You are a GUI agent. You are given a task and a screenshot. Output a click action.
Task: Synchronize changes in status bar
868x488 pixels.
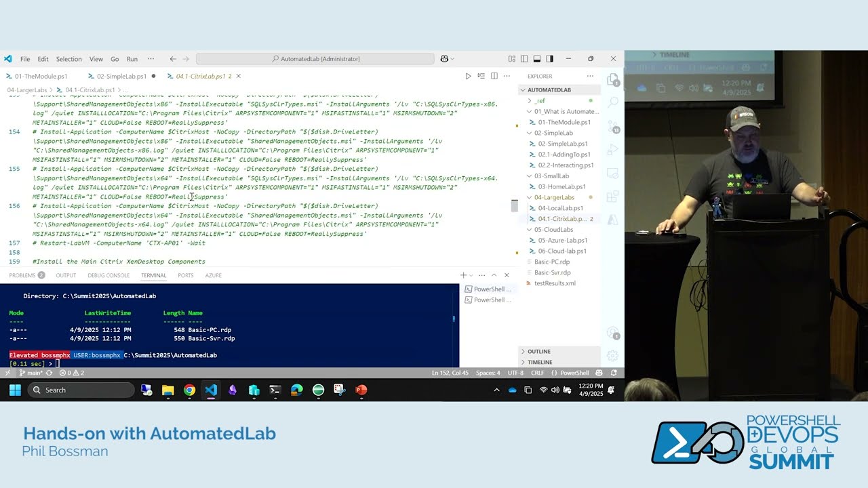tap(49, 373)
